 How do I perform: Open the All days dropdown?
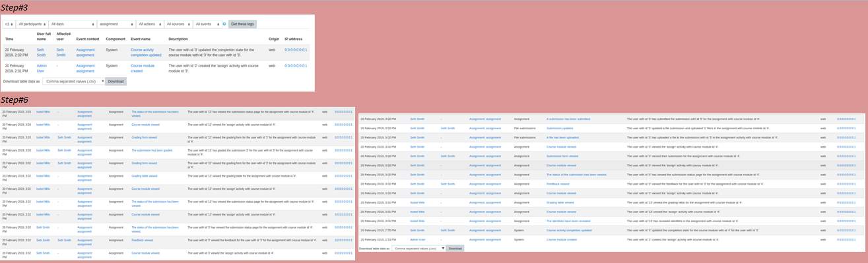pos(73,24)
